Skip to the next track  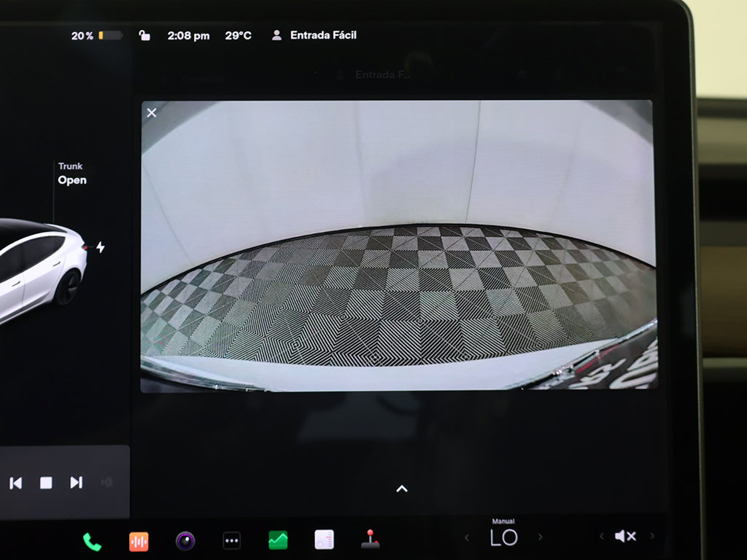[76, 483]
